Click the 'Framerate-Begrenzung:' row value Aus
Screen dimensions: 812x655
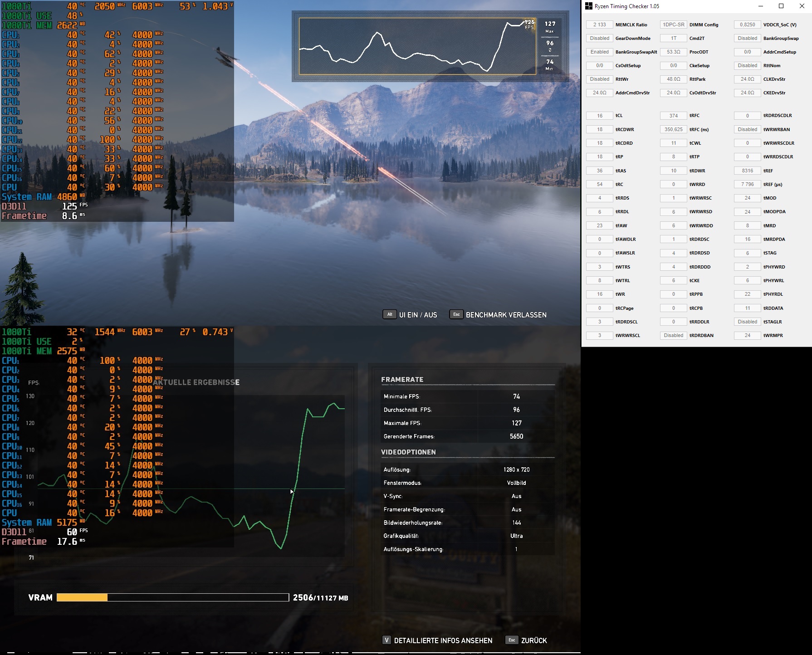516,509
